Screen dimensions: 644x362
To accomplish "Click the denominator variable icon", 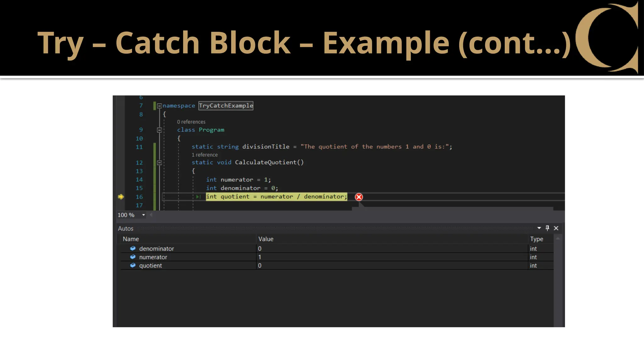I will (133, 249).
